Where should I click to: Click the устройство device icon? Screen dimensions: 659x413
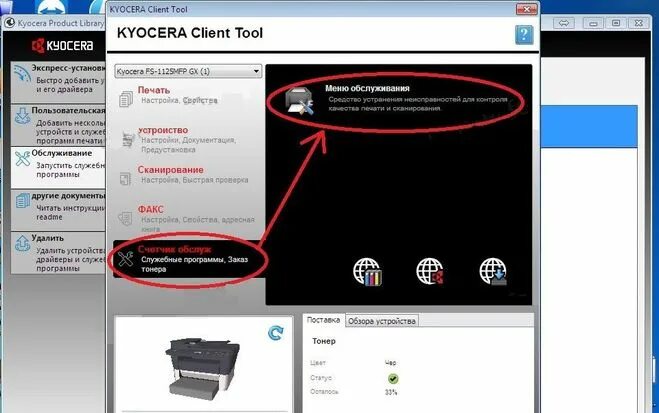[128, 139]
